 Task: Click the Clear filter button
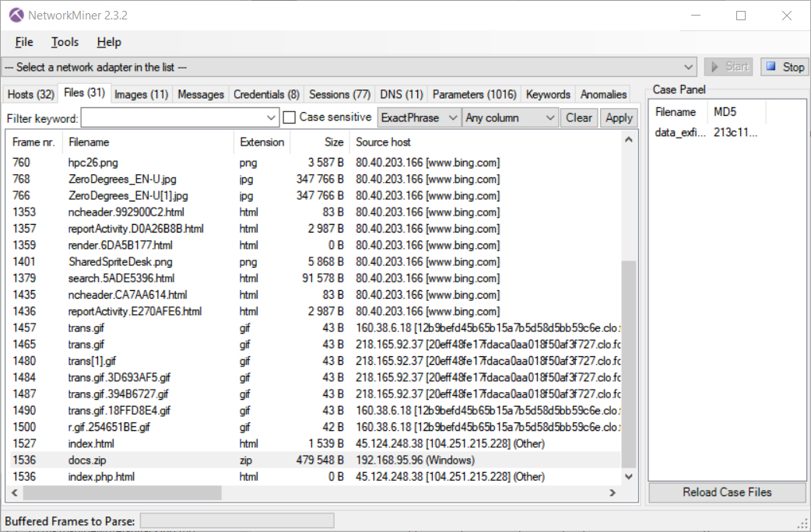click(x=579, y=118)
